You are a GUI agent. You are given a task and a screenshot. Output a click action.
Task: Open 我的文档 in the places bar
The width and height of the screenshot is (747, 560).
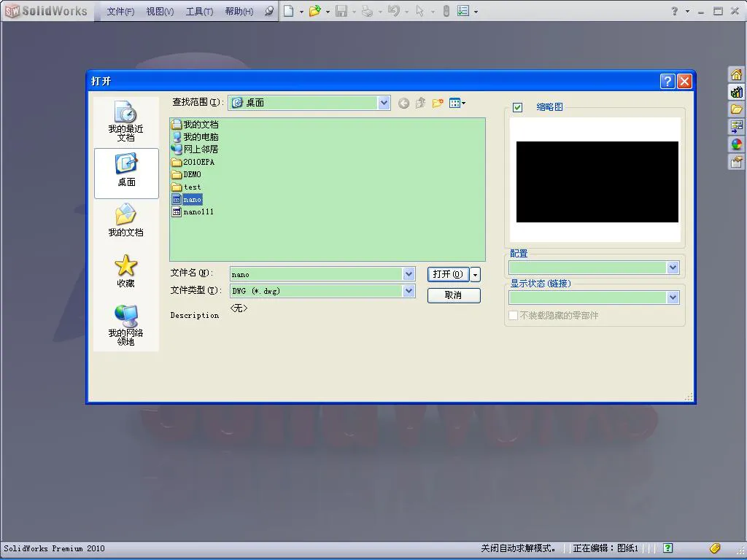tap(125, 220)
